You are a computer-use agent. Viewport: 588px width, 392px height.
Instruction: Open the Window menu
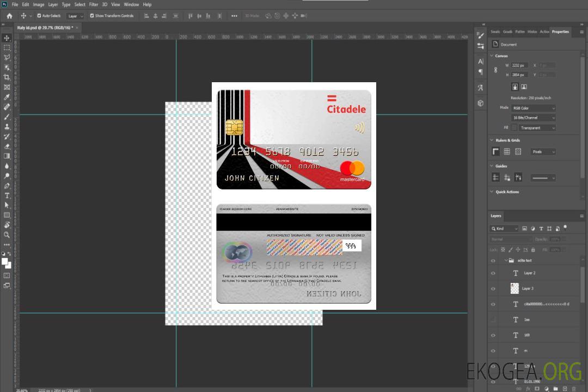[131, 4]
